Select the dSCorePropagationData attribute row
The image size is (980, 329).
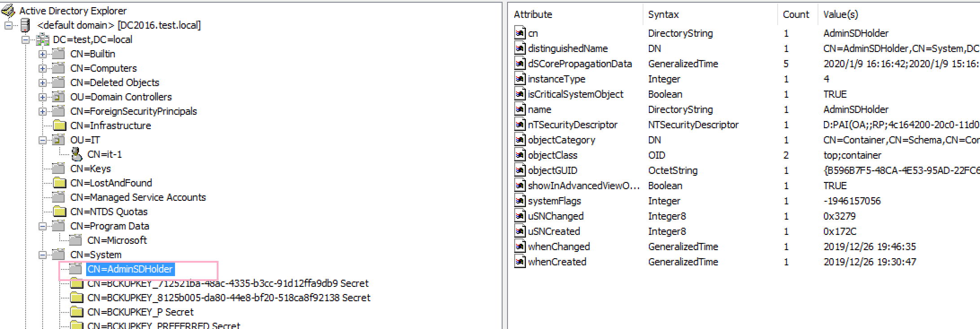(x=580, y=64)
